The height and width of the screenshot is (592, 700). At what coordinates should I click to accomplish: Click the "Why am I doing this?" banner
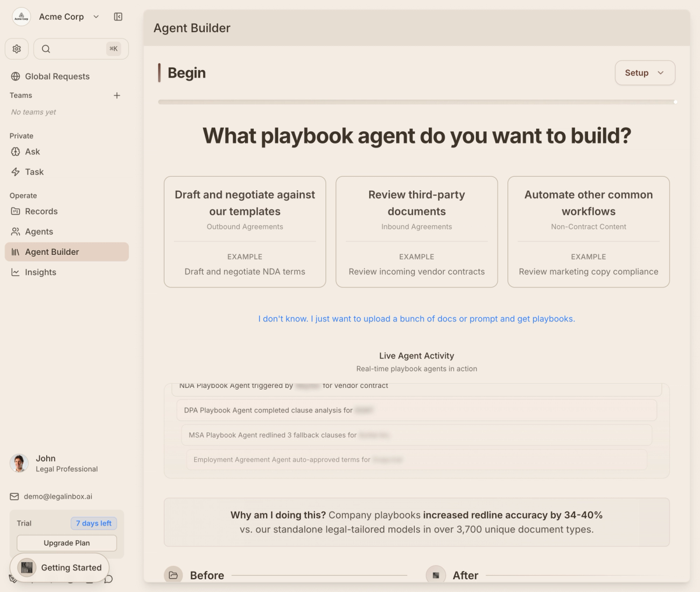(416, 523)
